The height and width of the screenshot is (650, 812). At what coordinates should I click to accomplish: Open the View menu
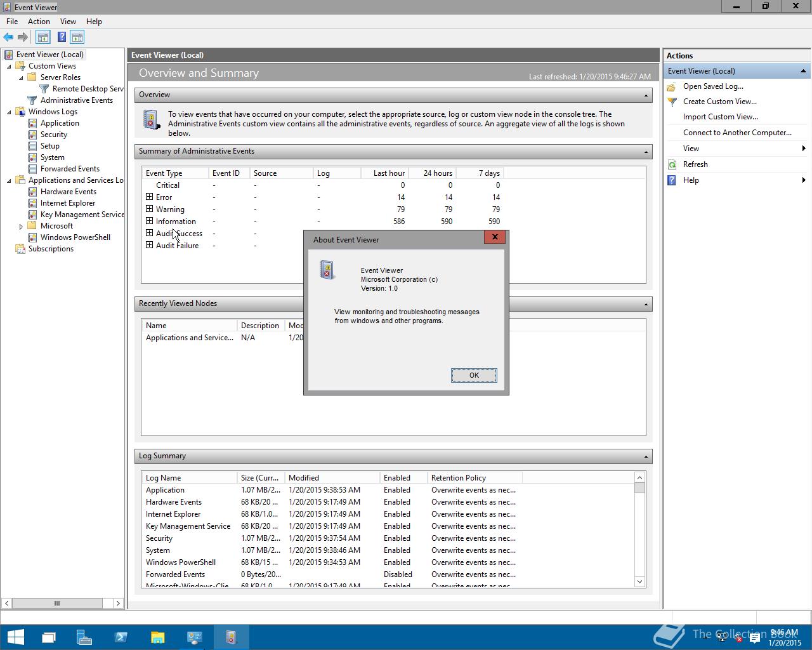(x=68, y=22)
